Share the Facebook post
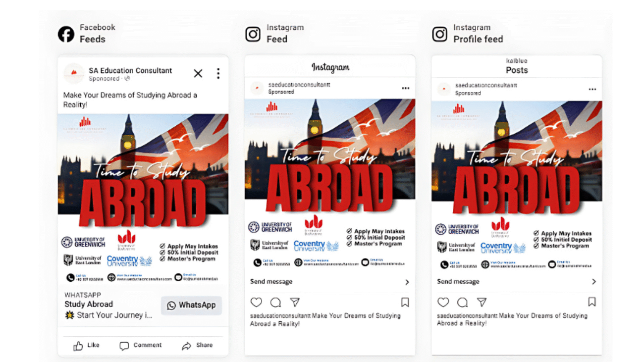 click(197, 346)
